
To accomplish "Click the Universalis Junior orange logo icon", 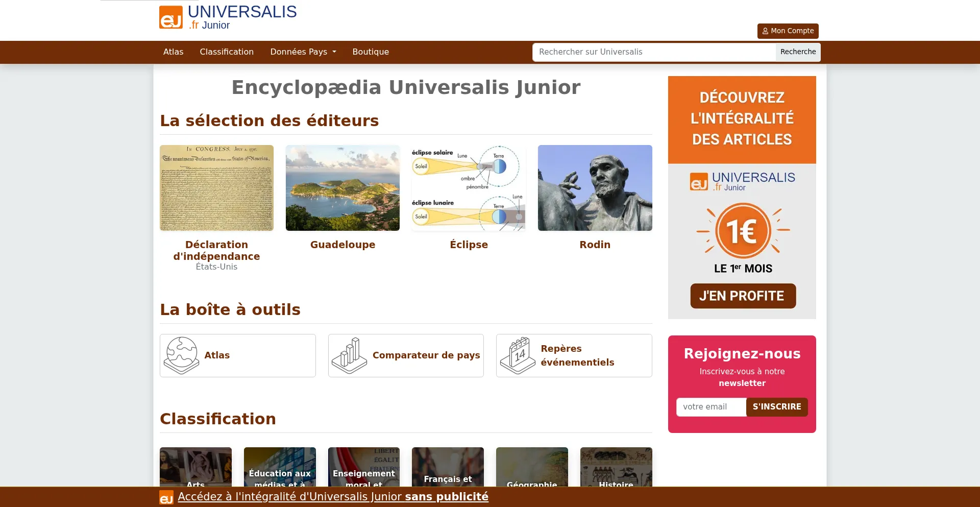I will (170, 17).
